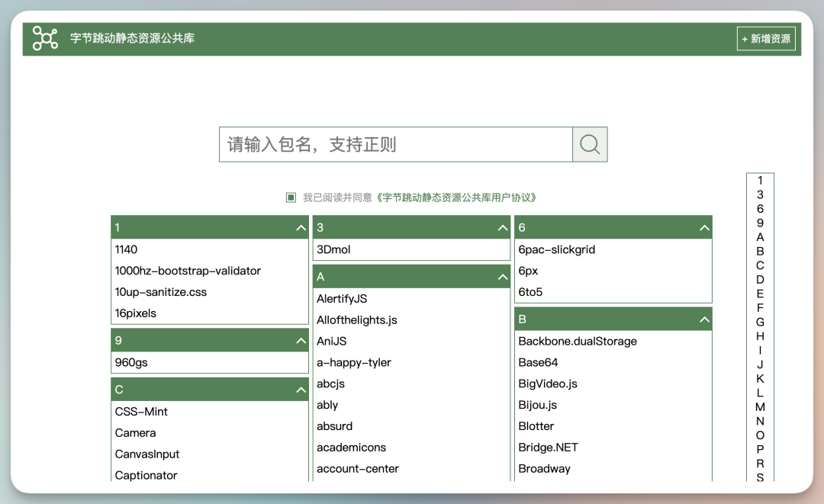Viewport: 824px width, 504px height.
Task: Collapse the "6" section chevron
Action: [704, 228]
